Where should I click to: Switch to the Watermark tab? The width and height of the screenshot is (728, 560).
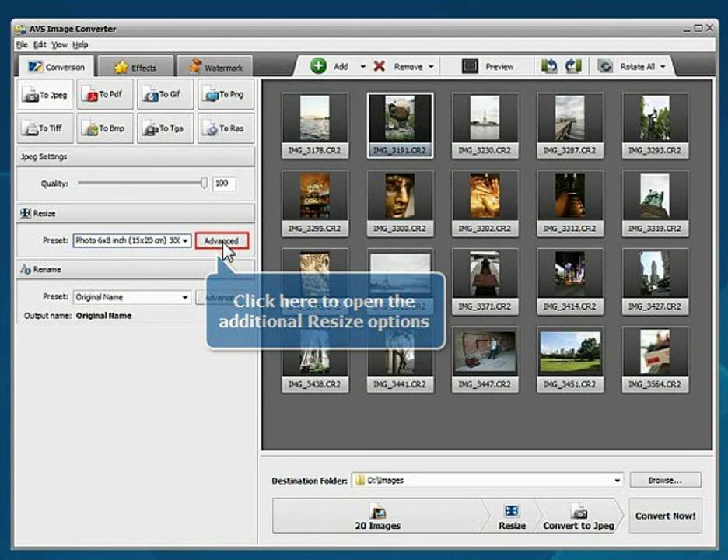215,68
